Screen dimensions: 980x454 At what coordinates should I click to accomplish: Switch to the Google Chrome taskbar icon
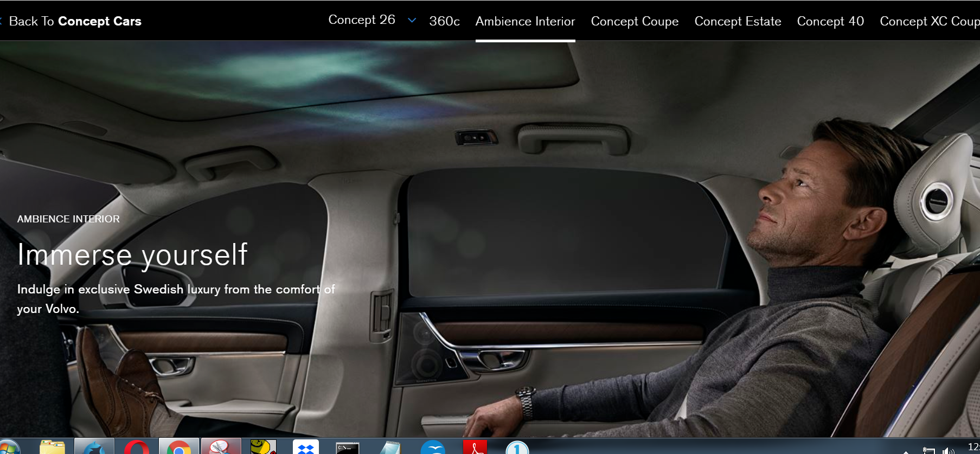178,447
